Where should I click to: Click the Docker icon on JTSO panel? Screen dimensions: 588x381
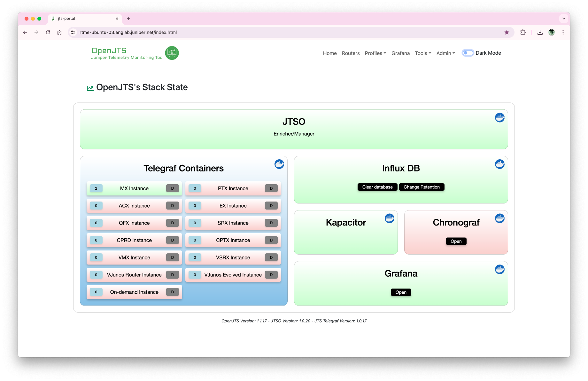click(x=499, y=118)
